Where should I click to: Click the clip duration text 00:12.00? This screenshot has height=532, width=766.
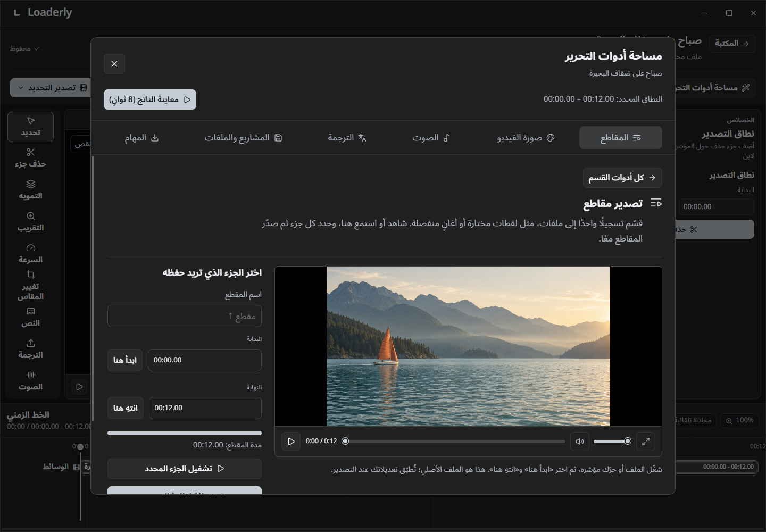click(x=227, y=445)
